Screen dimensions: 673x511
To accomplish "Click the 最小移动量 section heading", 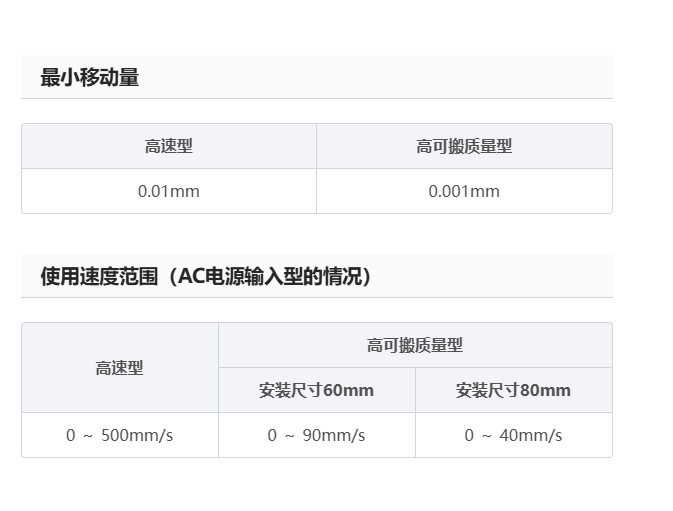I will pos(89,78).
